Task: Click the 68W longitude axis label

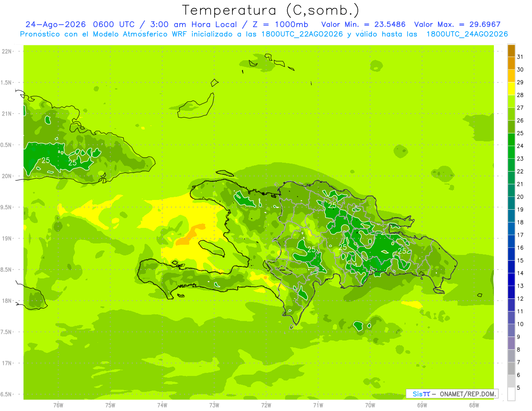Action: 473,404
